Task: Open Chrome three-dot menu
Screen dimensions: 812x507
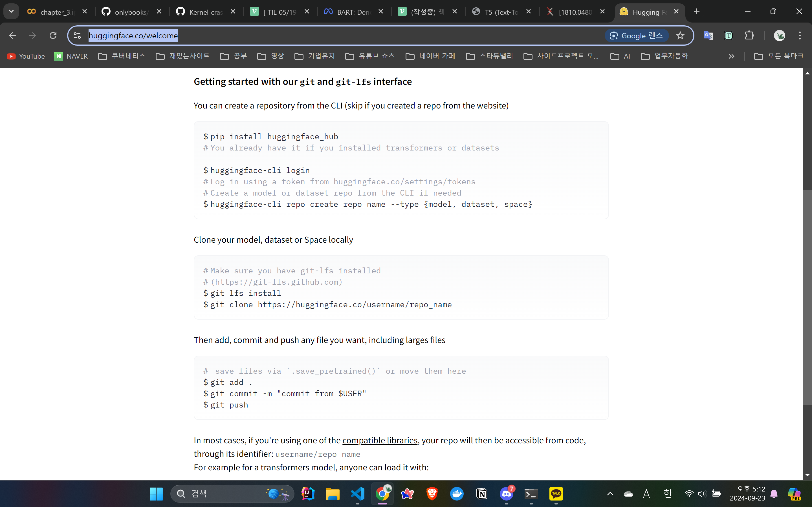Action: 800,36
